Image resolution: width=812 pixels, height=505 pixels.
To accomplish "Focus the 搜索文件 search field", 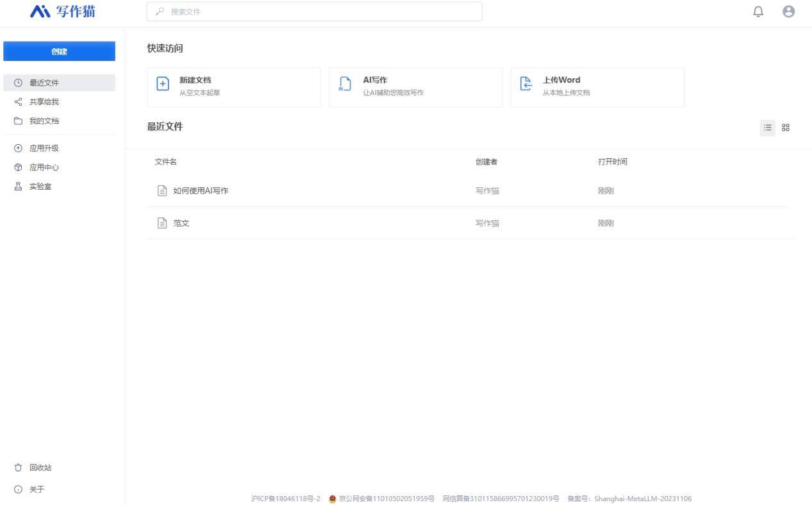I will 314,12.
